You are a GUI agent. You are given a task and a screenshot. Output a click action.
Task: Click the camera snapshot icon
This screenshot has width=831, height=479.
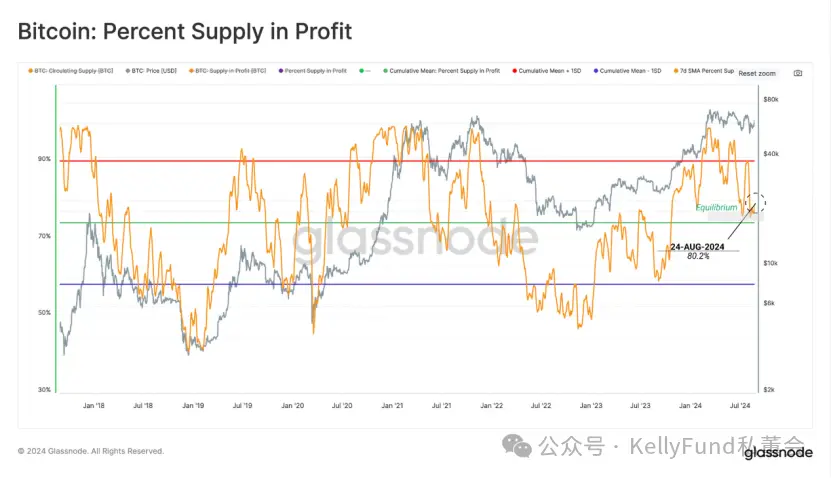pyautogui.click(x=797, y=73)
